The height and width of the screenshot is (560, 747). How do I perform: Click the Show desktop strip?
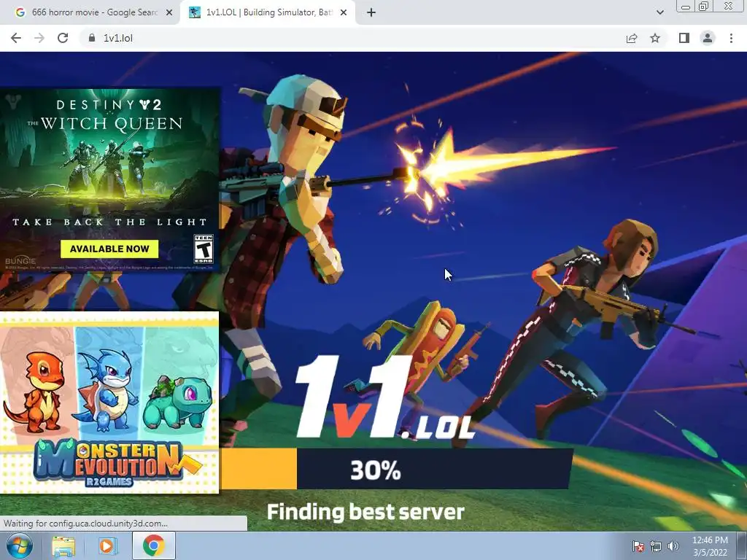tap(742, 546)
